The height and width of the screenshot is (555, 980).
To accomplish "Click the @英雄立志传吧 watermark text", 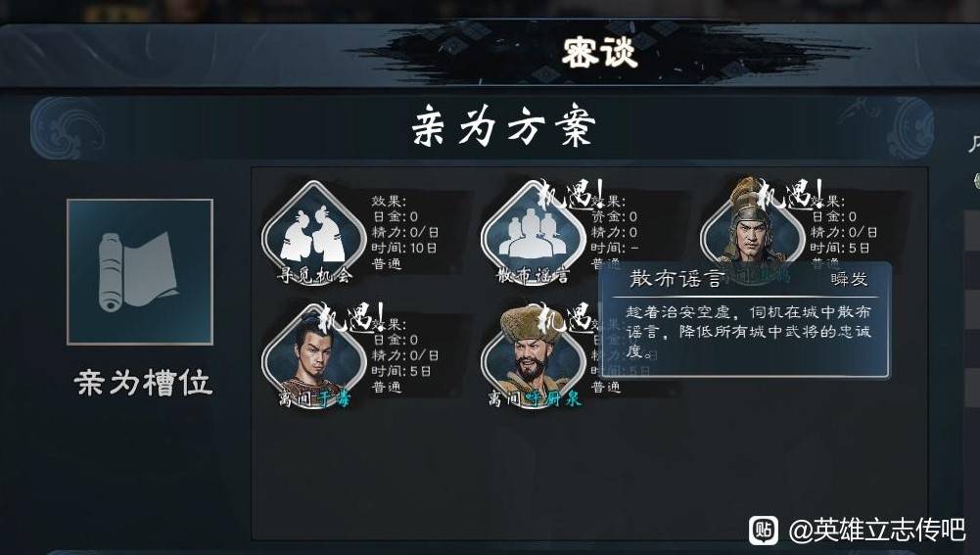I will [x=877, y=531].
